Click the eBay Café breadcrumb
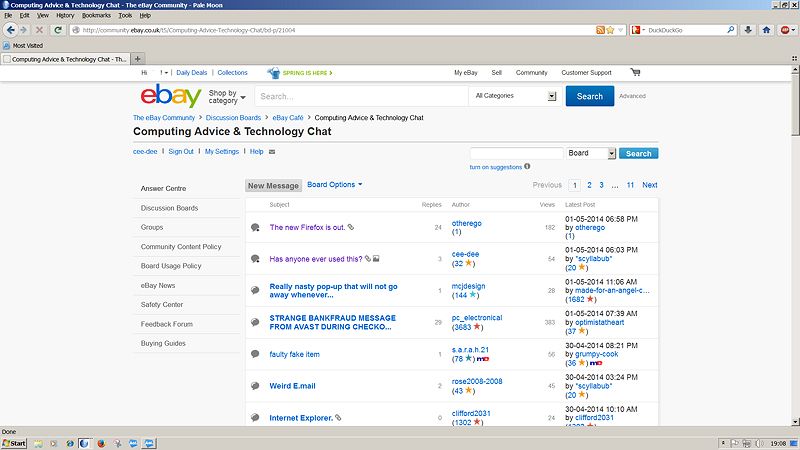 [288, 117]
